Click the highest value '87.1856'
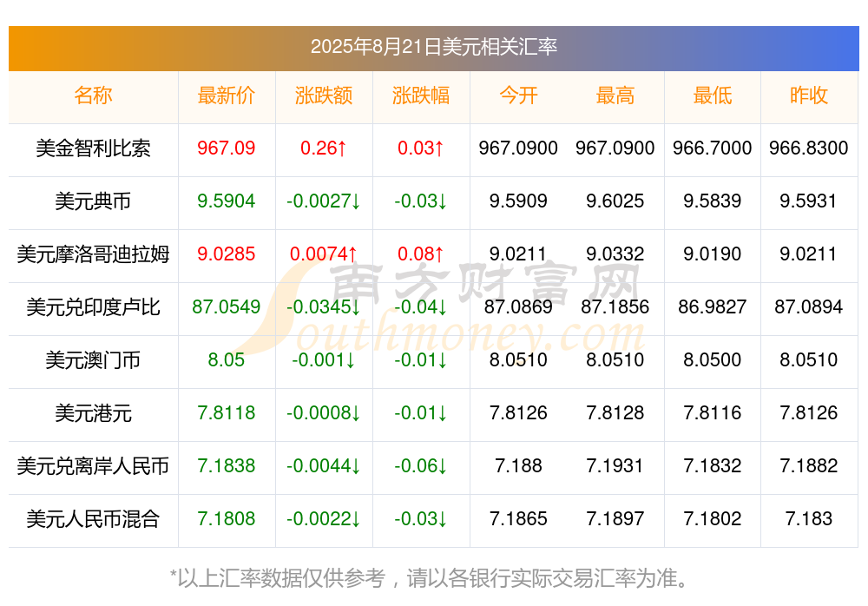Image resolution: width=868 pixels, height=606 pixels. (615, 306)
